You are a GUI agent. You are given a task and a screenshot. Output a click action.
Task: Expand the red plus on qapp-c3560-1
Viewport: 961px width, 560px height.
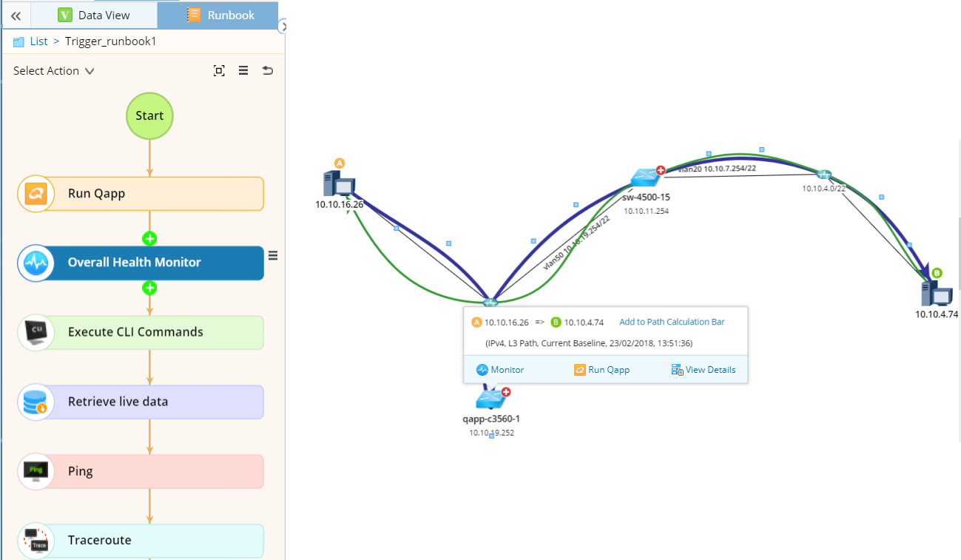point(506,393)
